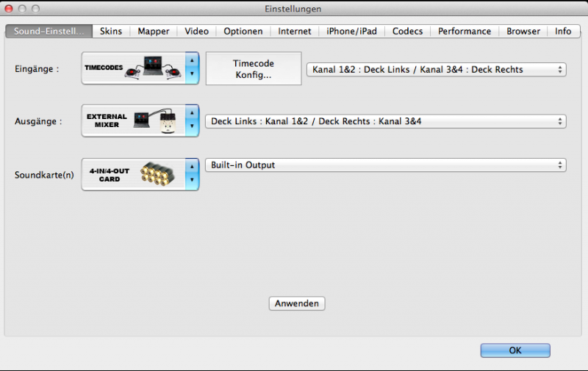Open the Performance tab
This screenshot has width=588, height=371.
click(x=465, y=31)
